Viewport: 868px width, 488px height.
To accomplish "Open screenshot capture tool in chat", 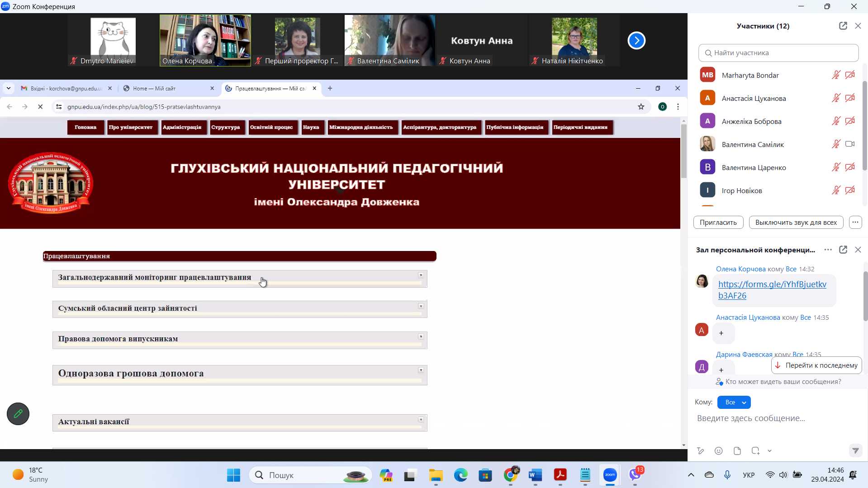I will (755, 451).
